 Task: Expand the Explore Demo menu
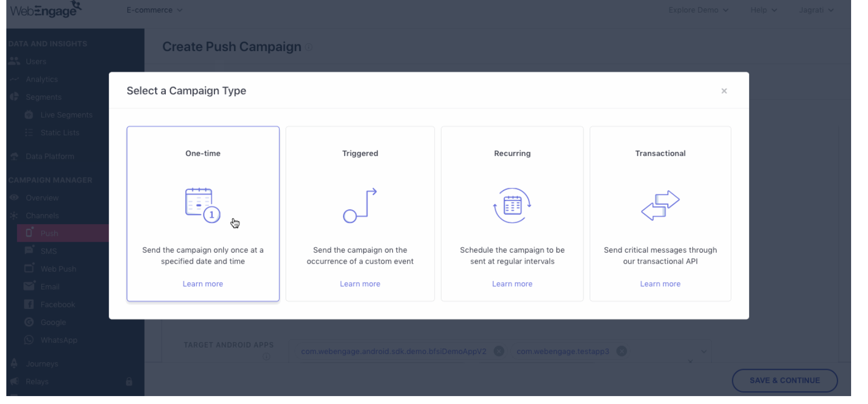pos(698,10)
